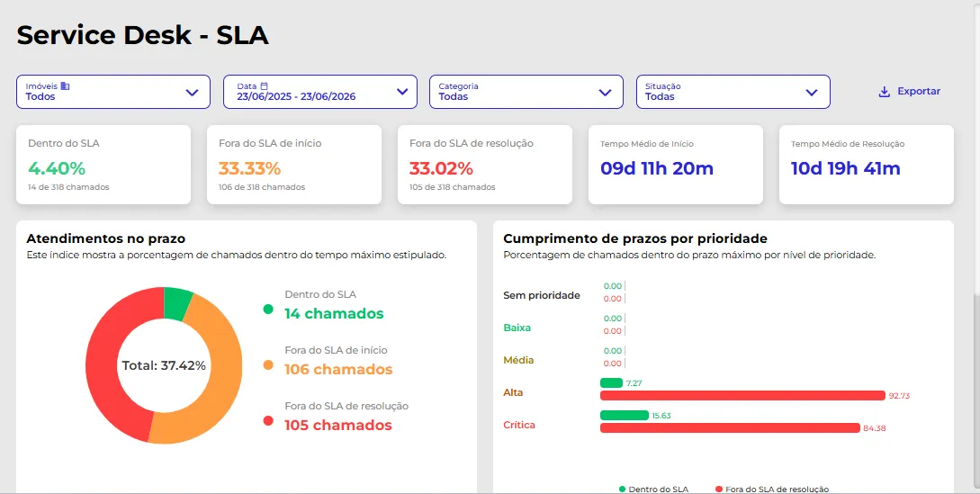Click the red Alta priority bar
The height and width of the screenshot is (494, 980).
[x=742, y=396]
